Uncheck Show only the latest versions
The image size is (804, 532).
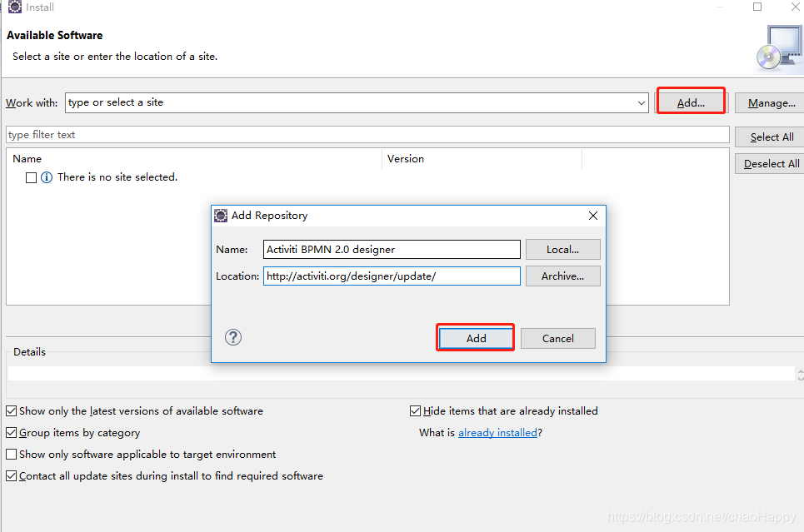point(12,411)
